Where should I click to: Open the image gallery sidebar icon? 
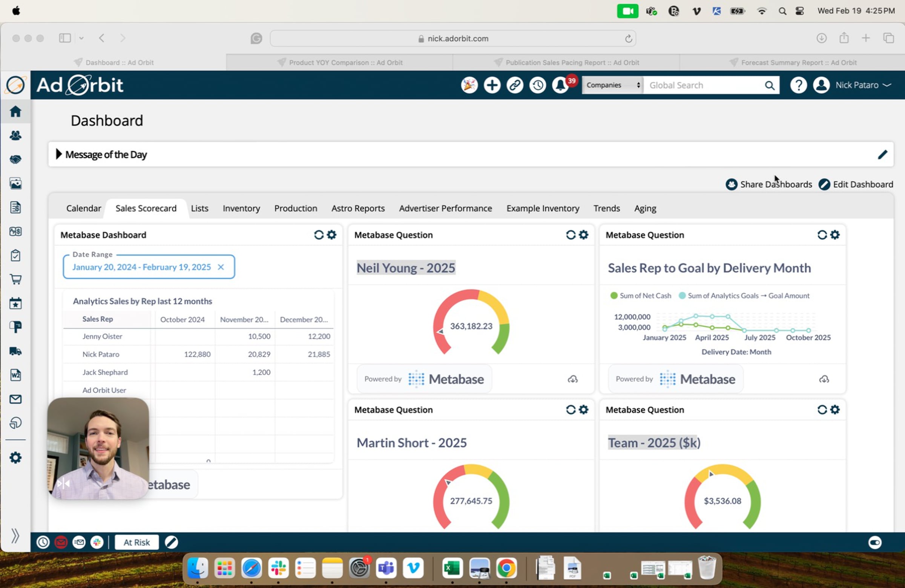point(15,183)
